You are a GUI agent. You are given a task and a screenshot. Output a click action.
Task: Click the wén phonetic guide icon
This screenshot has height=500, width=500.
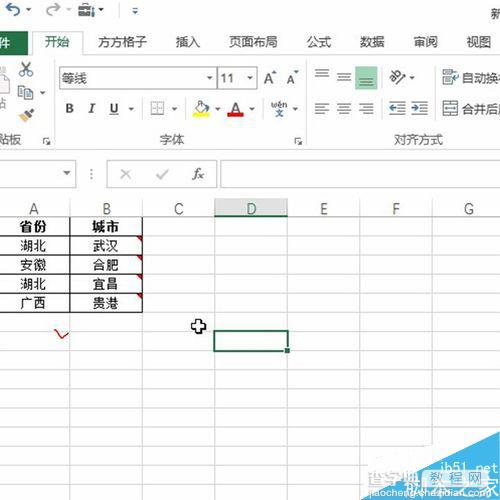pyautogui.click(x=279, y=109)
